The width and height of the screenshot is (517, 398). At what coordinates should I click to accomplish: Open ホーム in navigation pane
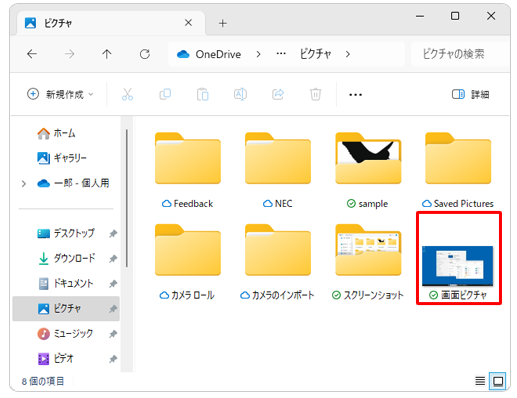(56, 133)
